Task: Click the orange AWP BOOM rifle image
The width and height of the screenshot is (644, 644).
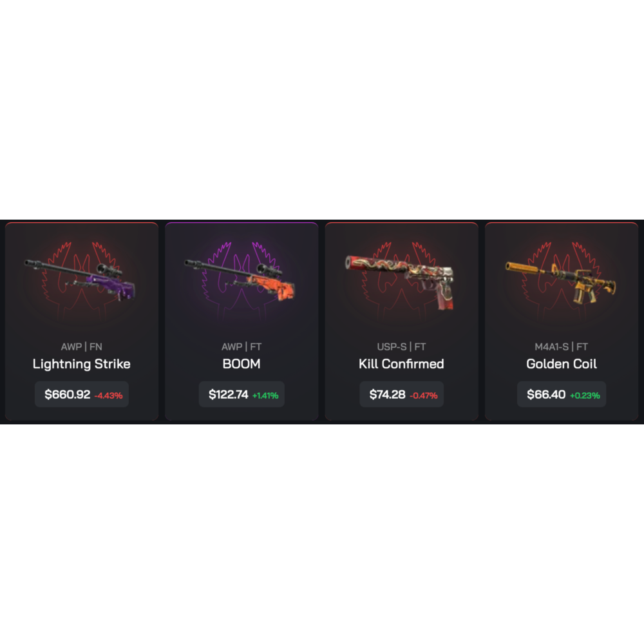Action: pos(240,280)
